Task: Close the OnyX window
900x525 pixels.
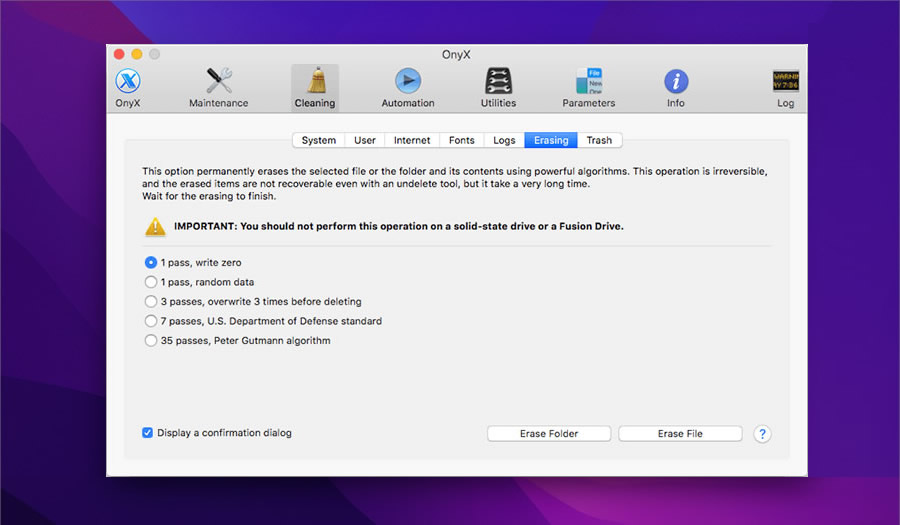Action: coord(119,54)
